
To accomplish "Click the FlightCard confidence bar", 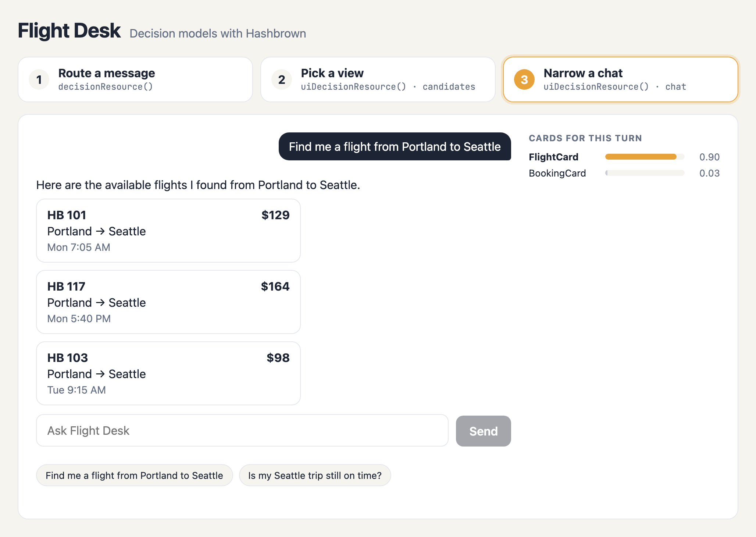I will coord(645,157).
